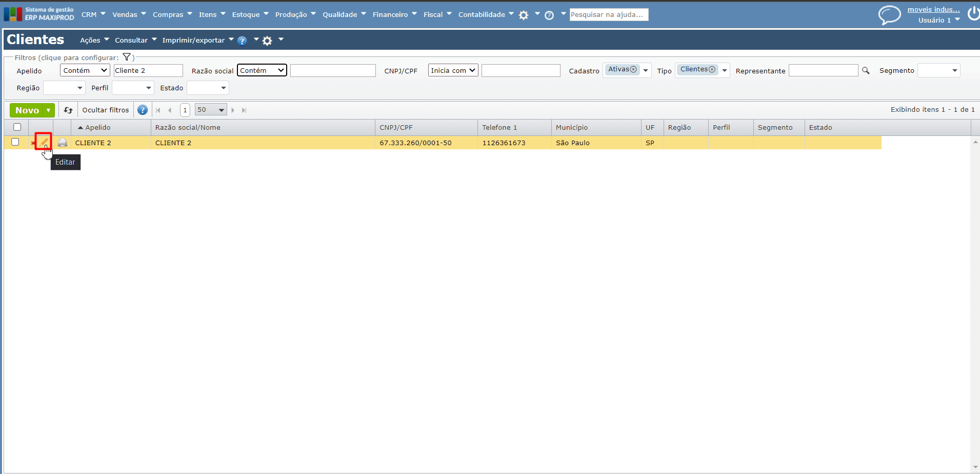Open the Imprimir/exportar menu
This screenshot has height=474, width=980.
click(197, 40)
